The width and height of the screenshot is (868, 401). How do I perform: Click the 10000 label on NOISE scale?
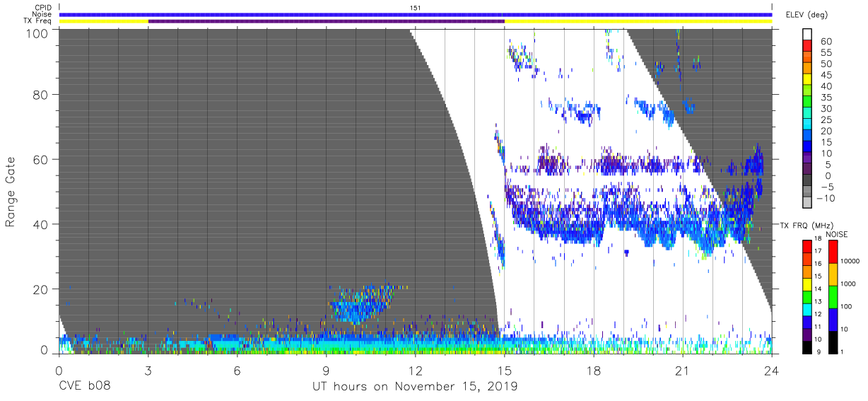coord(850,261)
